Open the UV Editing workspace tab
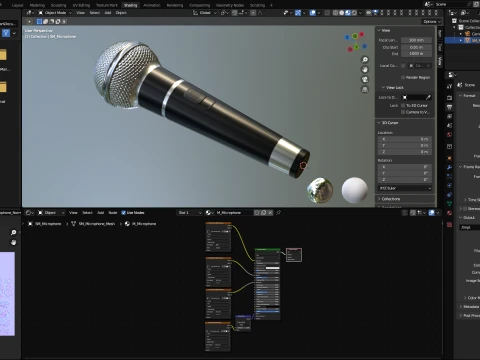This screenshot has width=480, height=360. coord(81,5)
